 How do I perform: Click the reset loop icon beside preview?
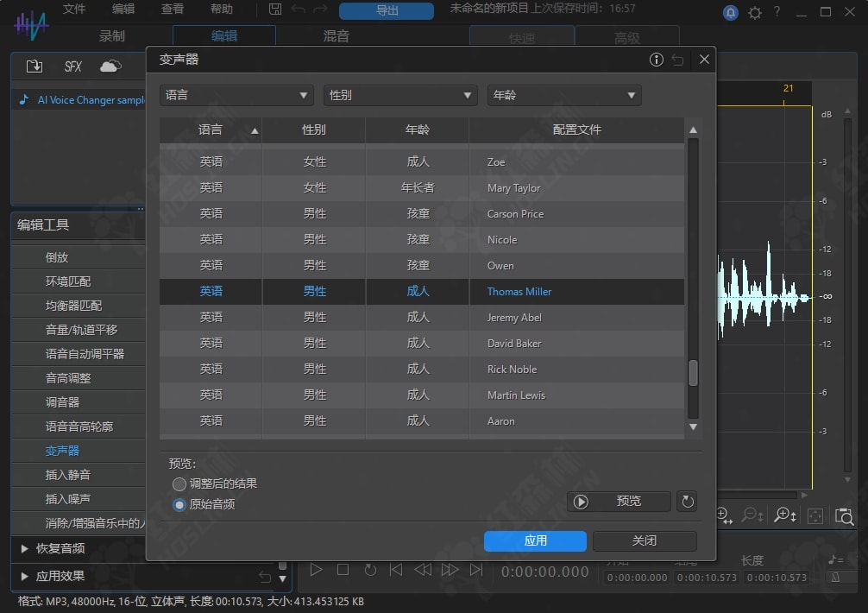[x=687, y=501]
